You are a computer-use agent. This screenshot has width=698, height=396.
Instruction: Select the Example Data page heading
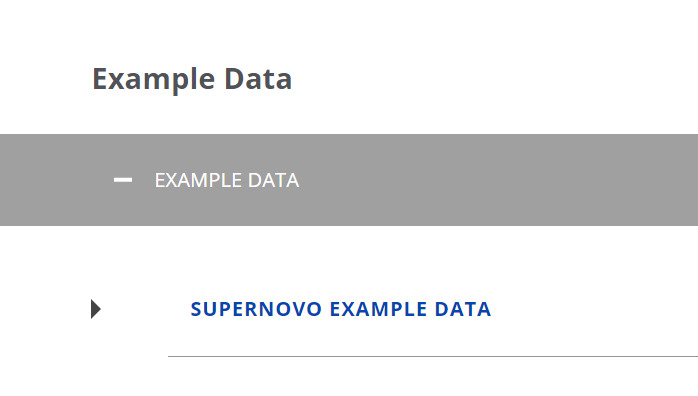pos(192,79)
